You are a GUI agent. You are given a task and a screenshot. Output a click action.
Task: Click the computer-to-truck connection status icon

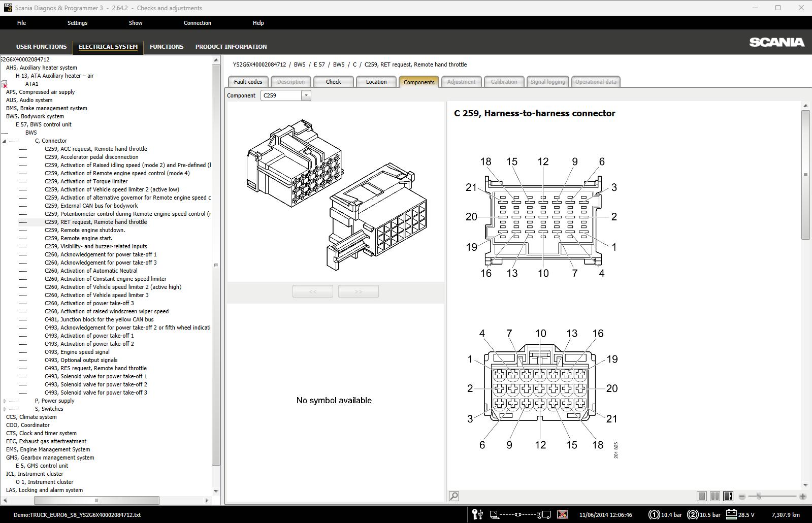(521, 514)
